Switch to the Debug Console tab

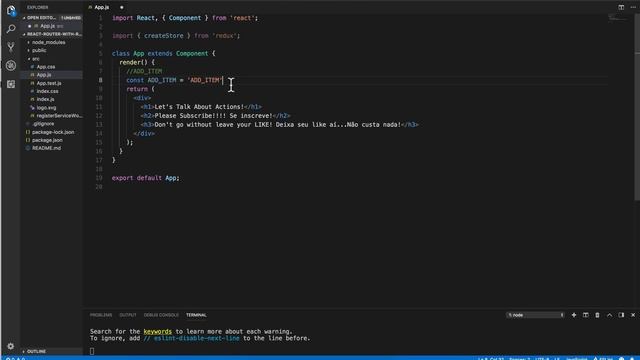[161, 315]
